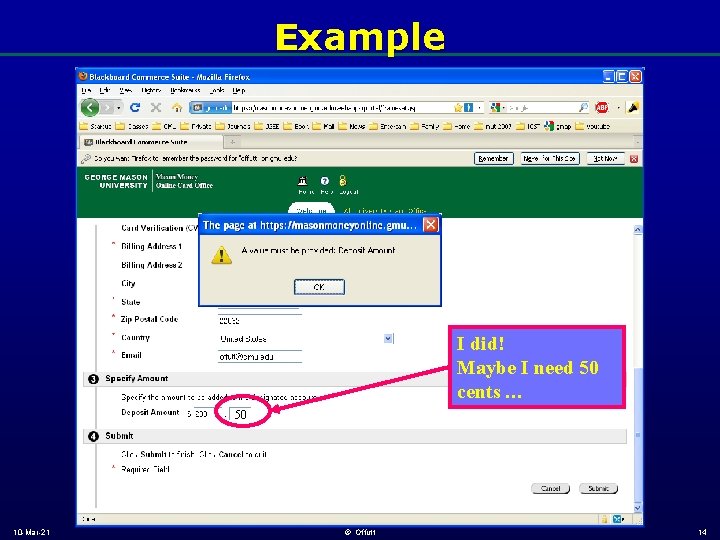Bookmark this page with the star icon
720x540 pixels.
tap(458, 107)
